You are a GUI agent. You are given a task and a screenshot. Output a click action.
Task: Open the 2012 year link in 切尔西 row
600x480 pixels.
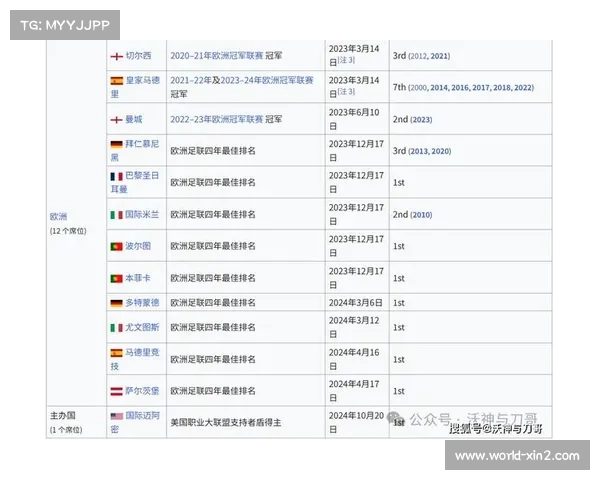[x=418, y=56]
